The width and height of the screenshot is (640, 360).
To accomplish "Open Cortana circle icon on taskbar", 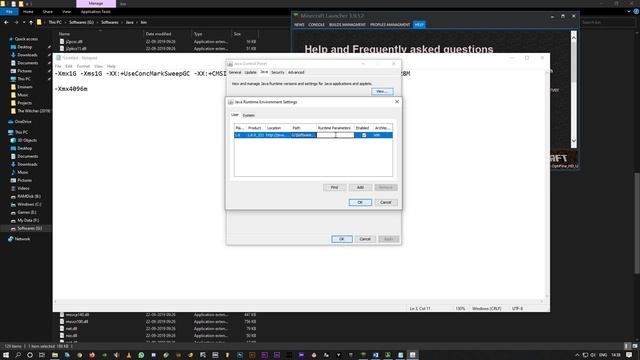I will click(30, 355).
